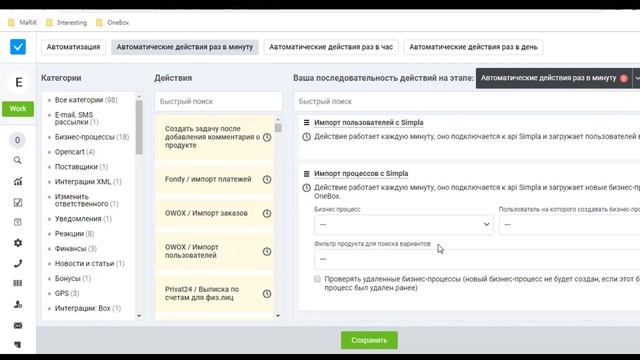Open Импорт пользователей с Simpla title link
This screenshot has height=360, width=640.
pos(369,122)
